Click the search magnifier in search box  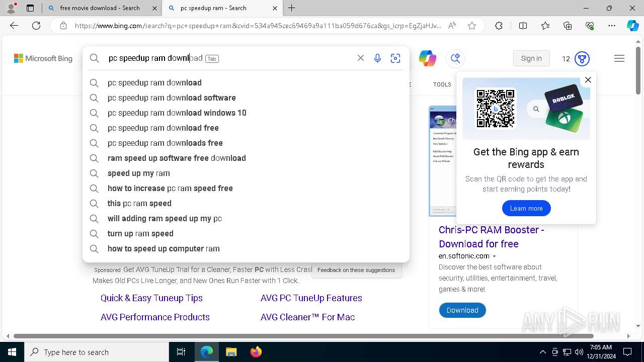(95, 58)
